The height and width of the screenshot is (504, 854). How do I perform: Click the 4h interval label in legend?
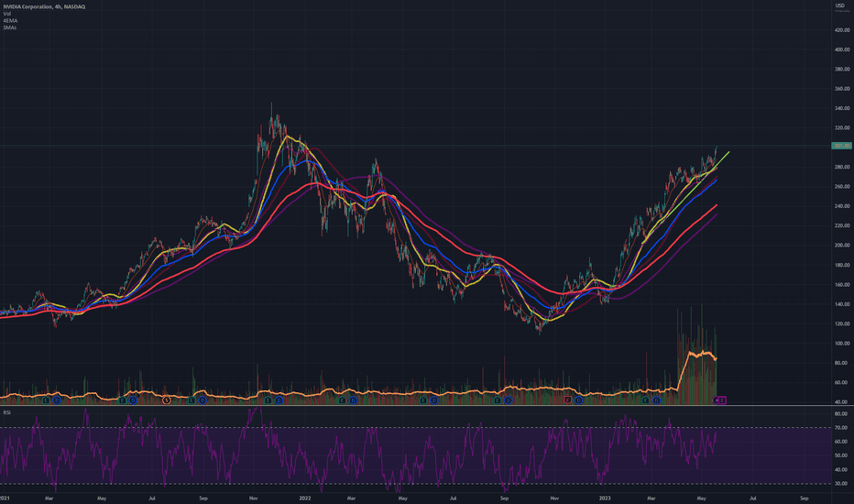(x=58, y=6)
